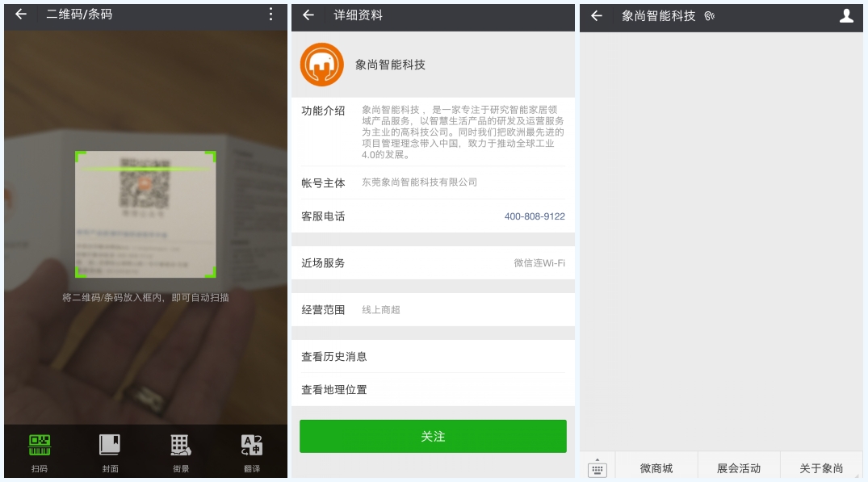Go back from the 详细资料 screen
This screenshot has height=482, width=868.
308,15
